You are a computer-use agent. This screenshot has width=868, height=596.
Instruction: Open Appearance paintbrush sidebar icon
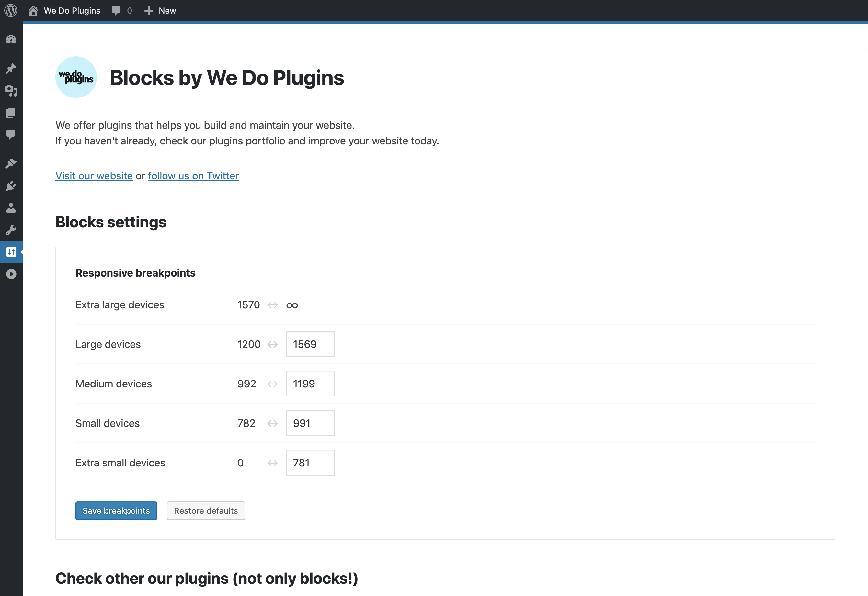(x=11, y=164)
